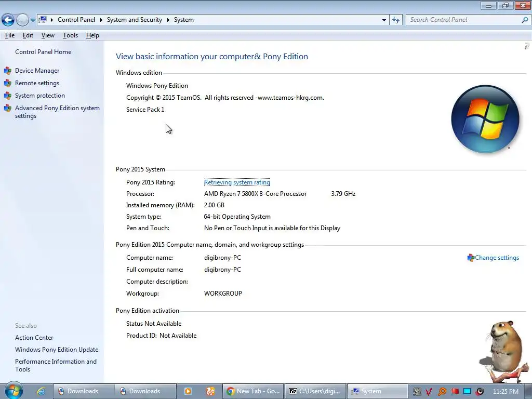Open the Start menu orb
This screenshot has width=532, height=399.
point(13,391)
